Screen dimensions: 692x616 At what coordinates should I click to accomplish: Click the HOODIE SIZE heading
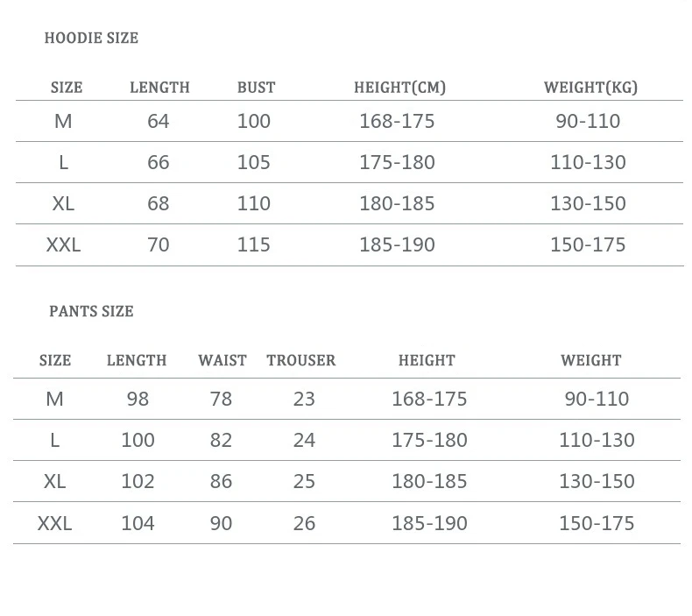[x=91, y=38]
